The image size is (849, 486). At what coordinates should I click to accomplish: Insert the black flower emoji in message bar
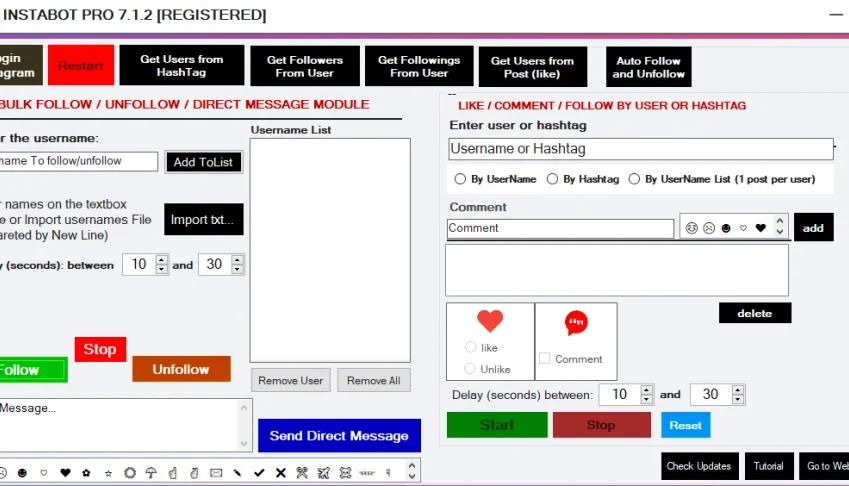[x=86, y=473]
